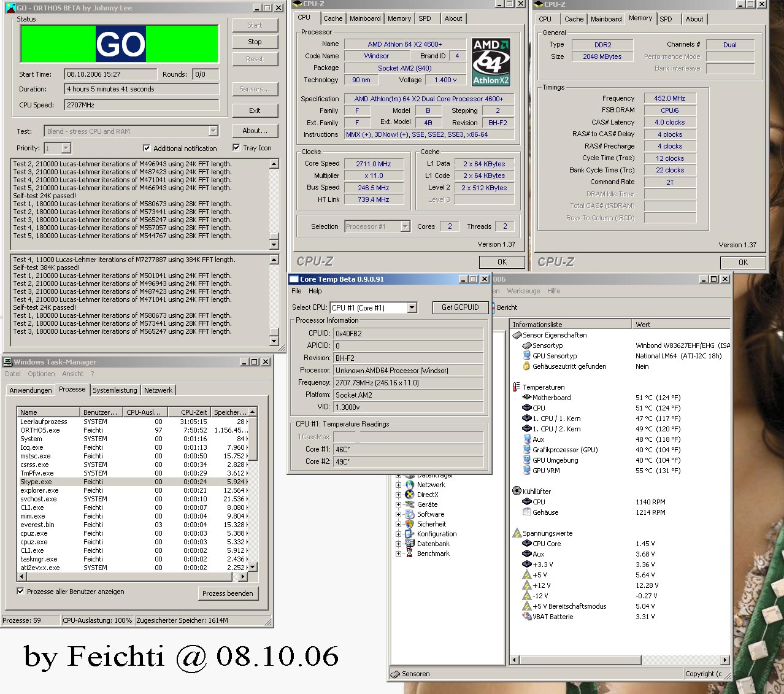Screen dimensions: 784x694
Task: Click upper ORTHOS log scroll up arrow
Action: (274, 164)
